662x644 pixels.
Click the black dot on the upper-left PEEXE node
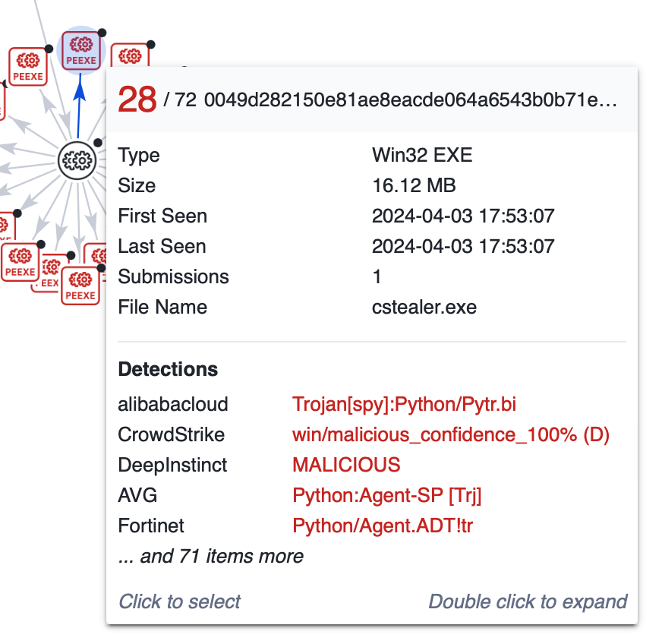pos(49,49)
